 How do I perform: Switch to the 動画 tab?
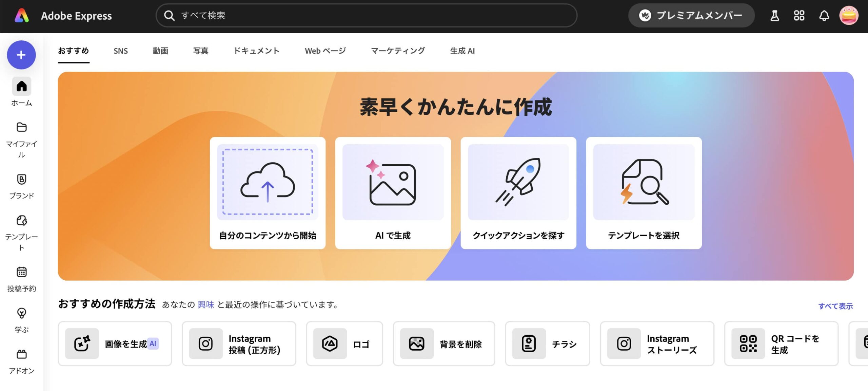click(x=160, y=51)
